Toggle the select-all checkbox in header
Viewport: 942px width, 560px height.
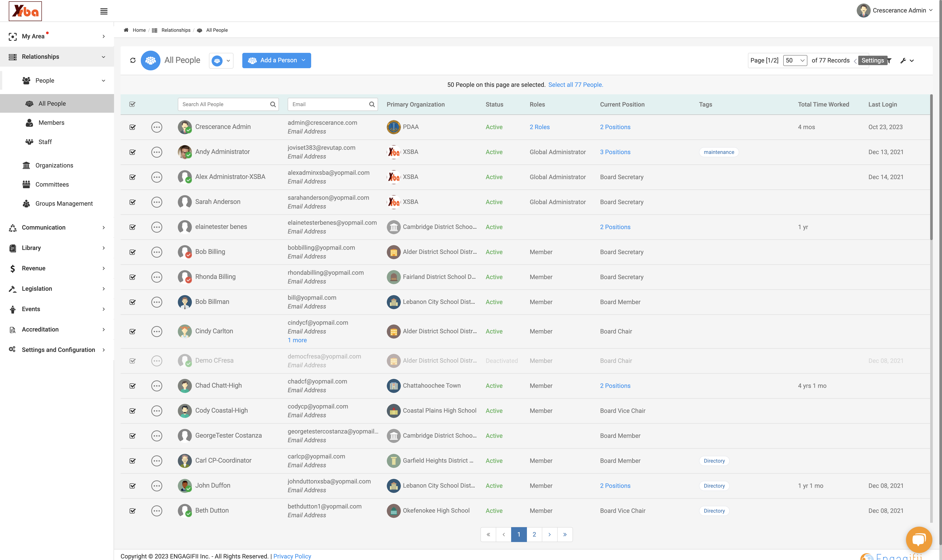pos(132,104)
